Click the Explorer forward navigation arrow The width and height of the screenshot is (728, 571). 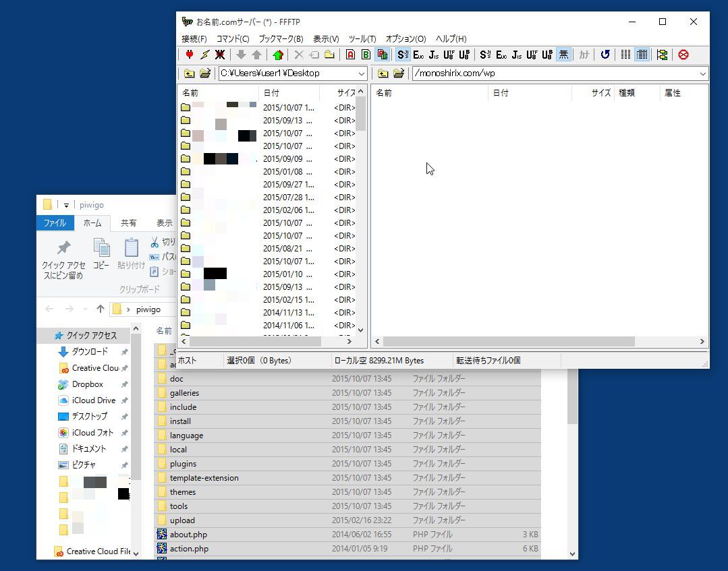coord(69,309)
